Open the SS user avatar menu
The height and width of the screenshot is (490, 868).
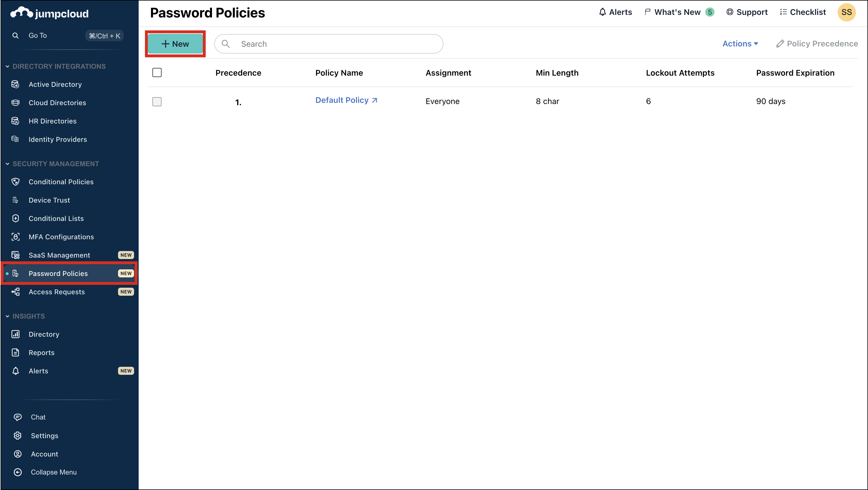click(847, 12)
